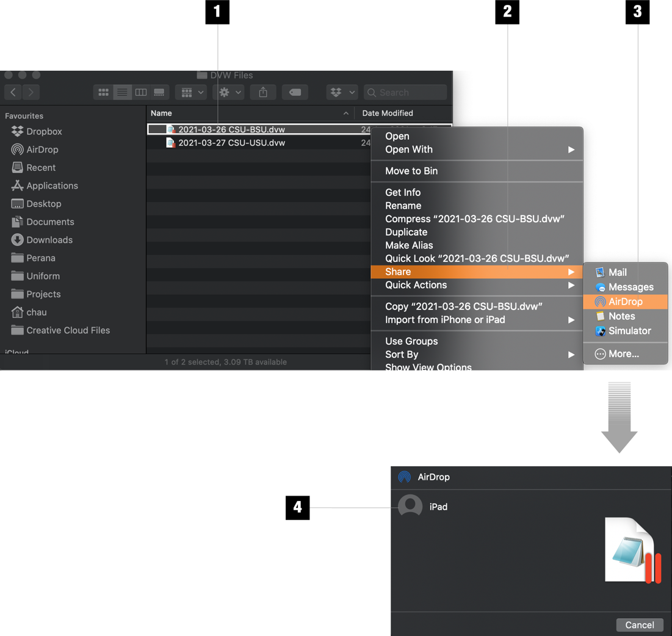Select Move to Bin from context menu
This screenshot has height=636, width=672.
click(x=410, y=171)
